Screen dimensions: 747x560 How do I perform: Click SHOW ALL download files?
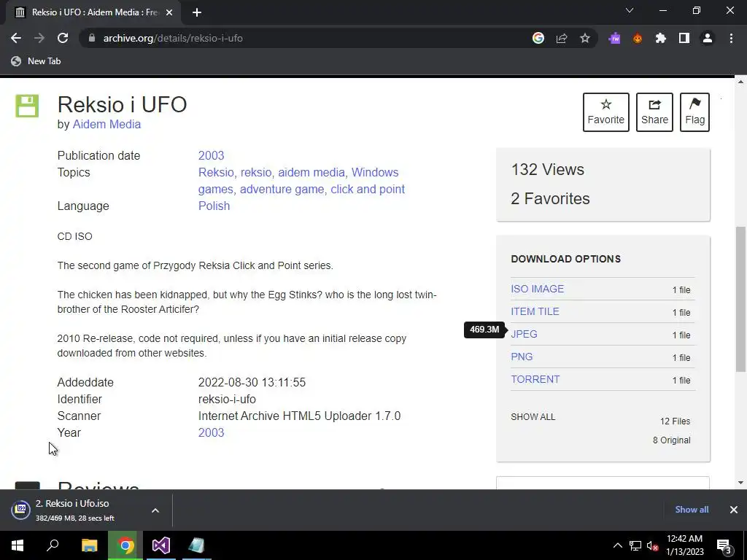[x=533, y=416]
